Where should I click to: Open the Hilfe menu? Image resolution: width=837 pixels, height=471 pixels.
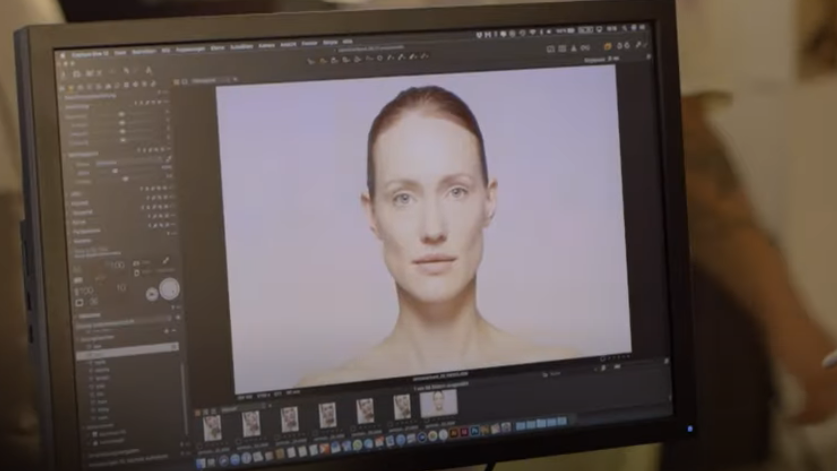tap(348, 42)
